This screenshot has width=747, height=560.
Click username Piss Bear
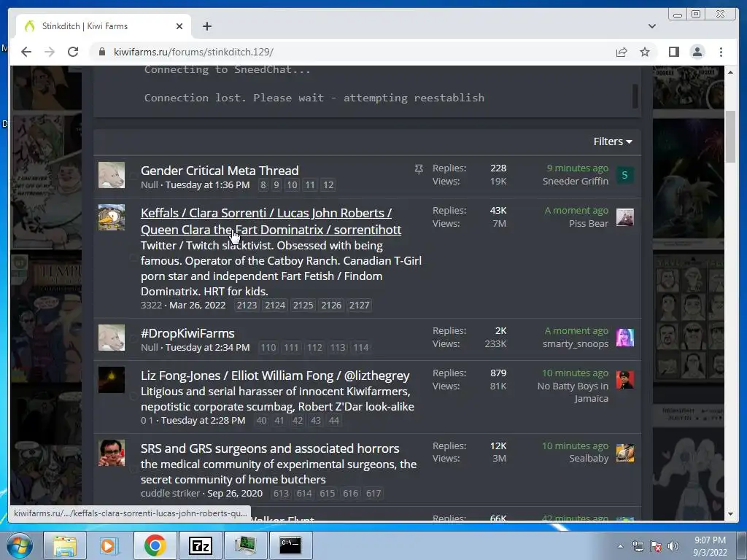(x=589, y=223)
